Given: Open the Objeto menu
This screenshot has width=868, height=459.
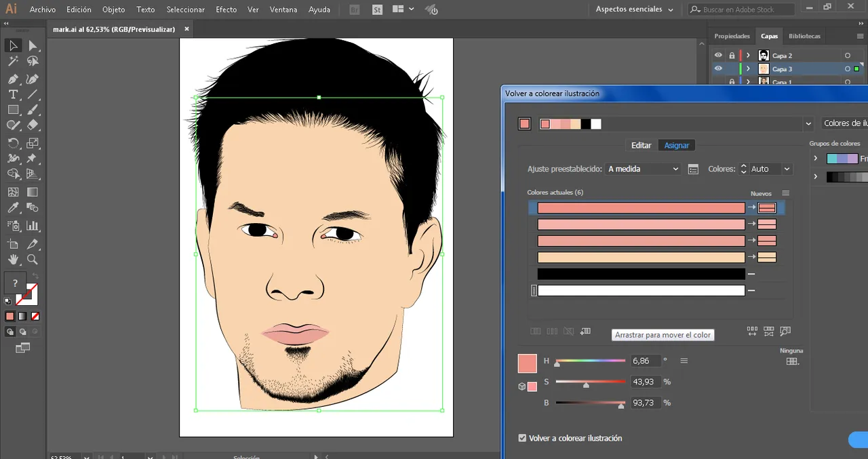Looking at the screenshot, I should pos(114,9).
